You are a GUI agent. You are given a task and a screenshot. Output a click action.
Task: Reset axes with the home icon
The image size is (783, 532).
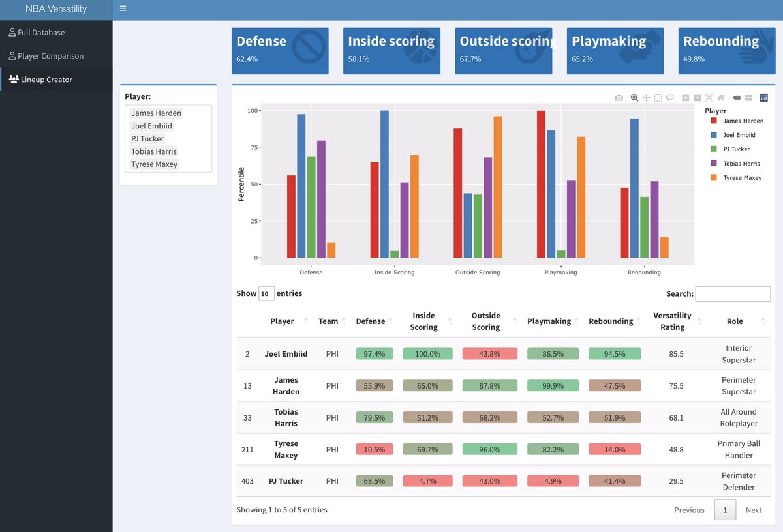pyautogui.click(x=721, y=98)
